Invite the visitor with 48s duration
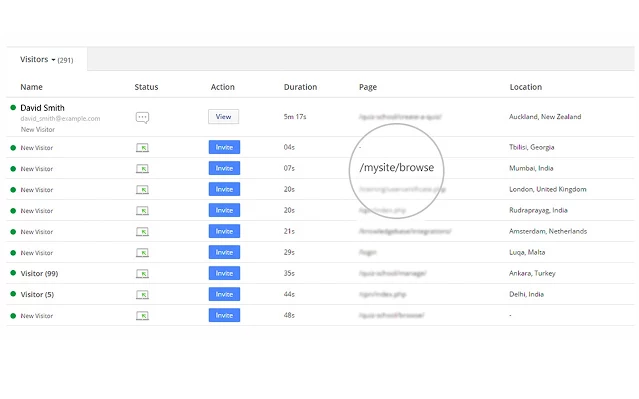639x399 pixels. click(x=224, y=315)
